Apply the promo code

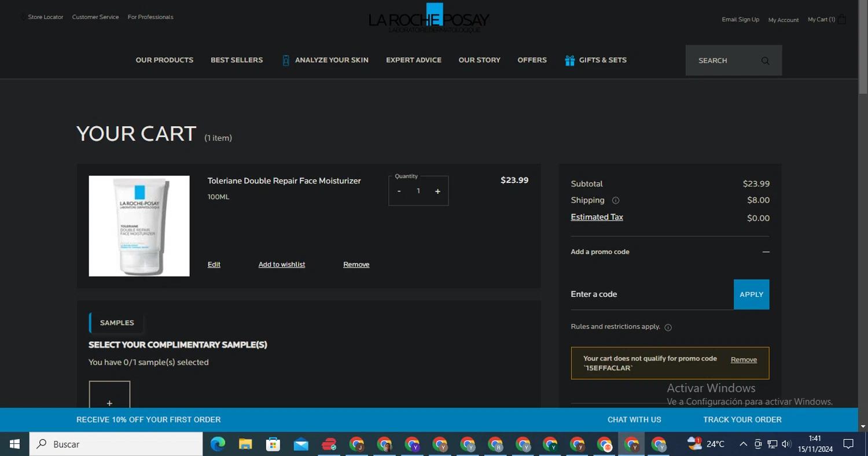pos(751,295)
